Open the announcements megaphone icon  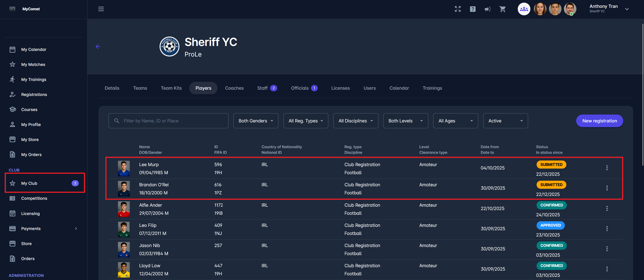[488, 9]
